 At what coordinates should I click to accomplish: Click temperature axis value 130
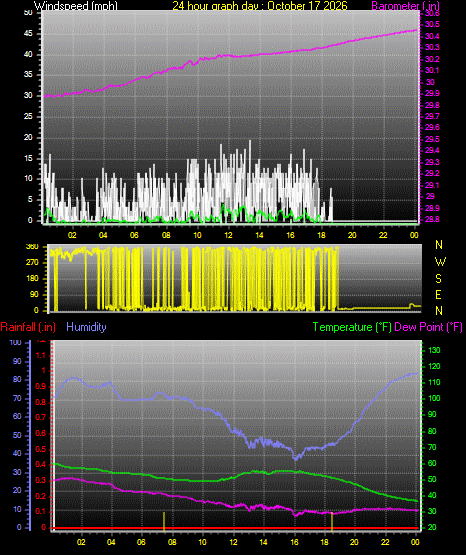(434, 350)
